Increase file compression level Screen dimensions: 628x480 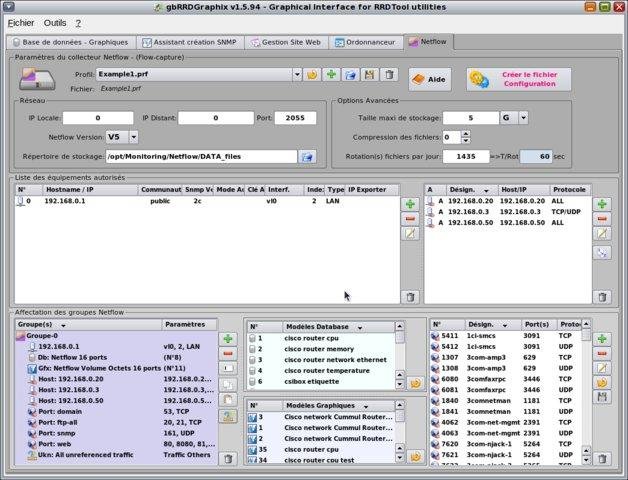point(465,134)
